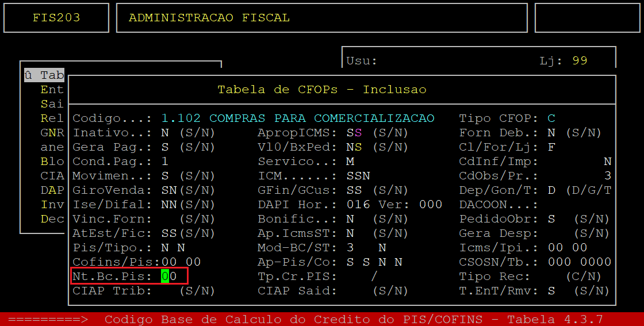644x326 pixels.
Task: Toggle the PedidoObr S/N value
Action: pos(551,219)
